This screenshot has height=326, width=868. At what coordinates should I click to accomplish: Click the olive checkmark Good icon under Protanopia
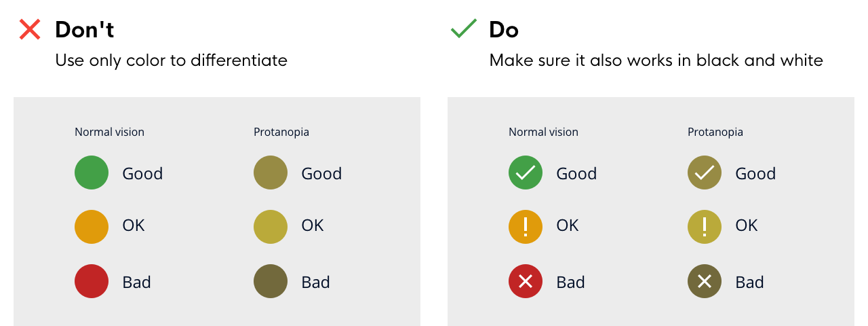[x=705, y=173]
